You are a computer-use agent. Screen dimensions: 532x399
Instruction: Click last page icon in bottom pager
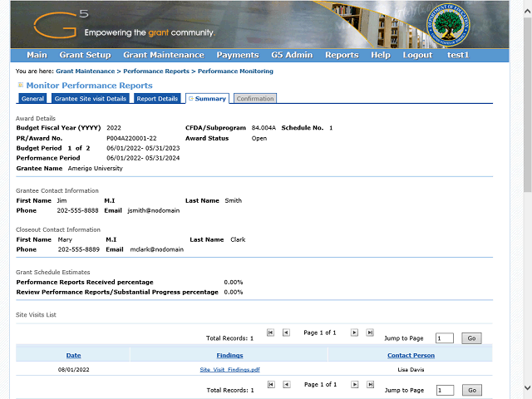370,385
